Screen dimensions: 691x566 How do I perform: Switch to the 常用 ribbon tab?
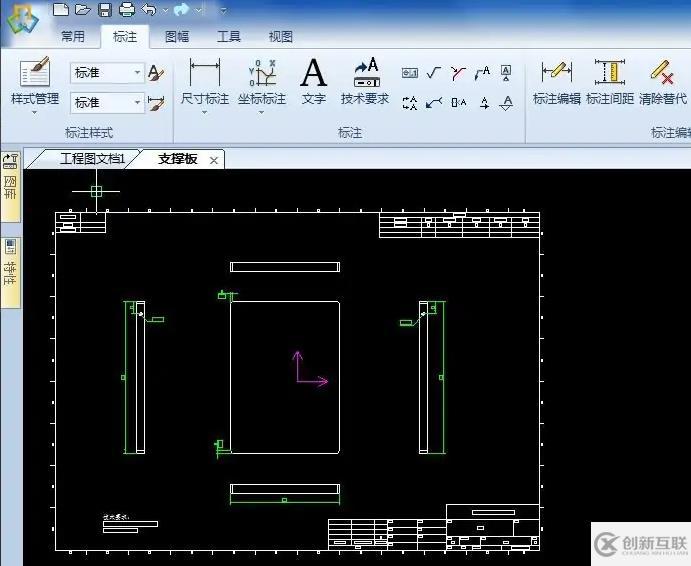point(73,36)
